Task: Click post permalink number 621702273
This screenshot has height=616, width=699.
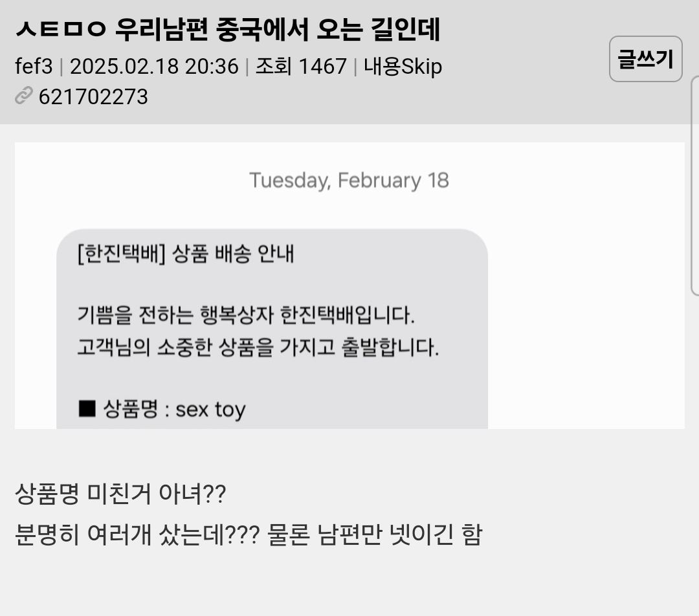Action: pos(93,97)
